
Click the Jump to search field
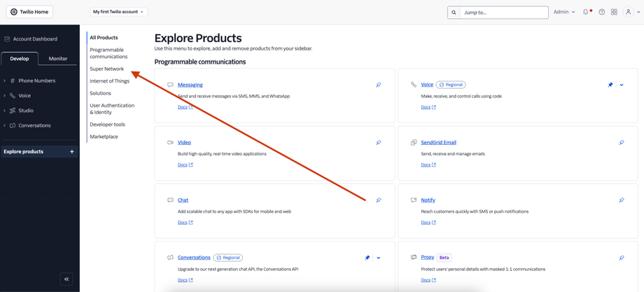tap(504, 13)
